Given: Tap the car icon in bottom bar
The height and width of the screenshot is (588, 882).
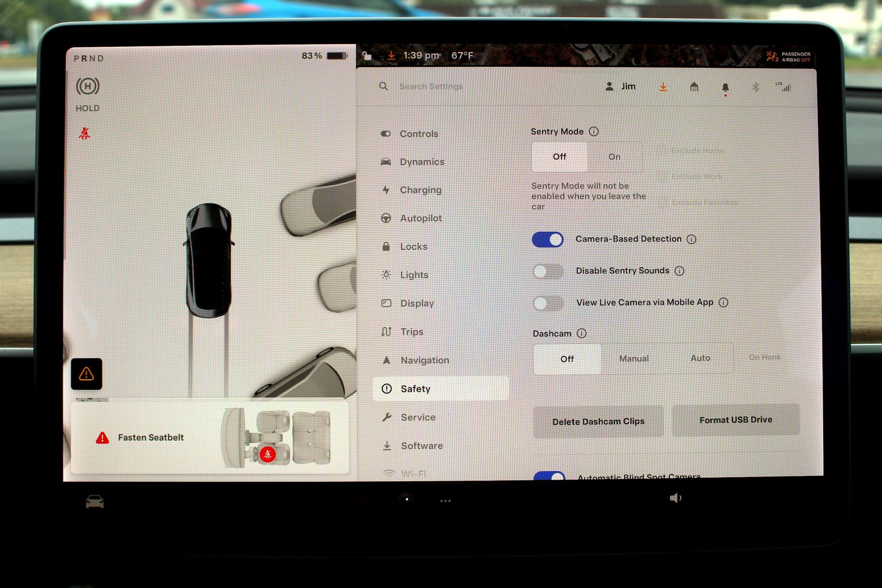Looking at the screenshot, I should 94,501.
